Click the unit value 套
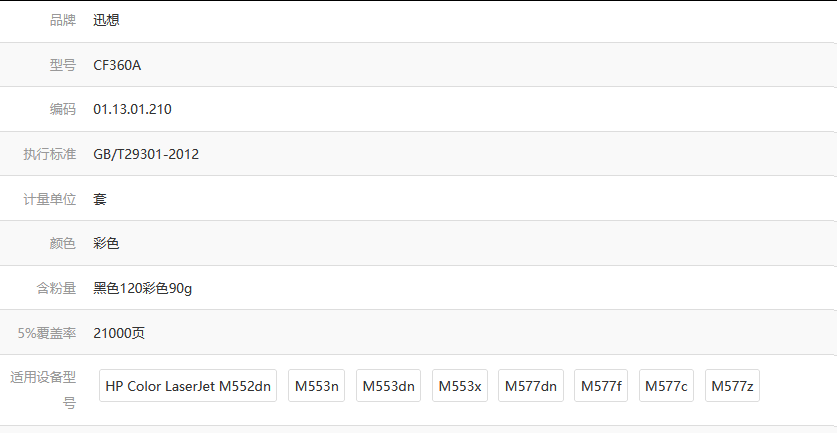The width and height of the screenshot is (837, 433). (100, 199)
